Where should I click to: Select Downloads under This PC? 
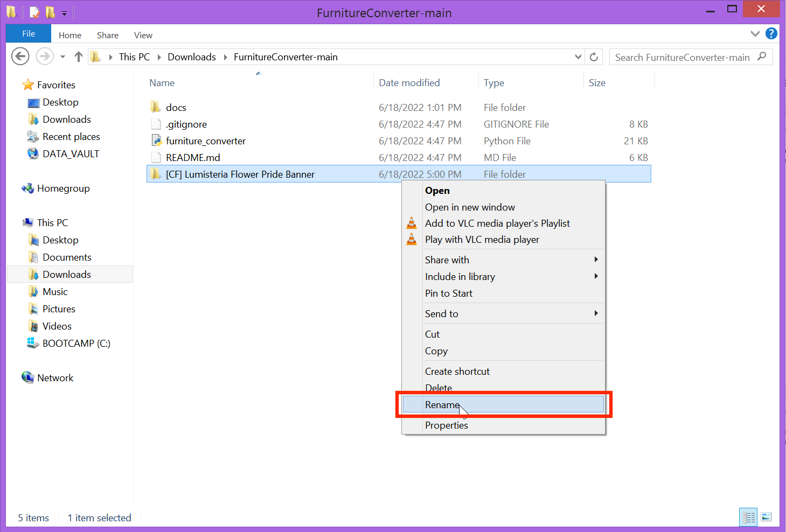click(66, 274)
